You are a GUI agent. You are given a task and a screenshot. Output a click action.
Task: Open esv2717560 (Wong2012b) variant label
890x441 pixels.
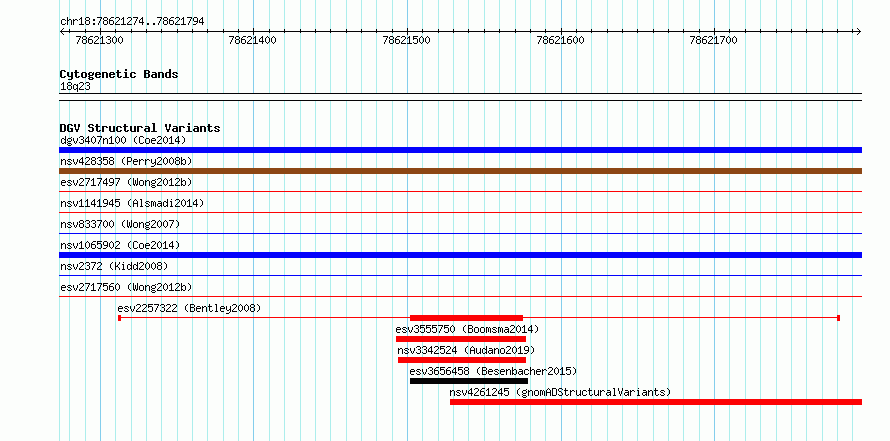point(126,287)
